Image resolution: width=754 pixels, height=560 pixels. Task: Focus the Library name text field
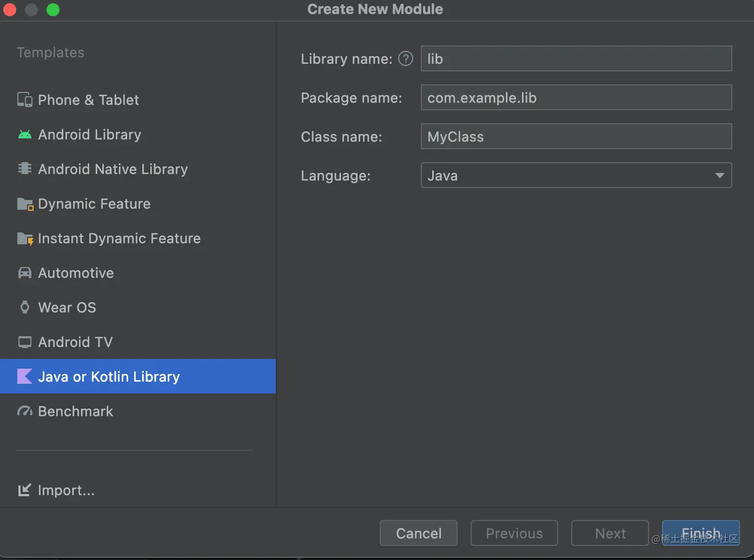click(x=576, y=58)
